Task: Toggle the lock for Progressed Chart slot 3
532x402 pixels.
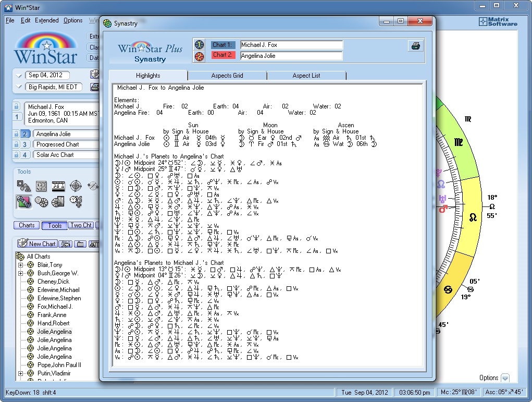Action: pyautogui.click(x=16, y=144)
